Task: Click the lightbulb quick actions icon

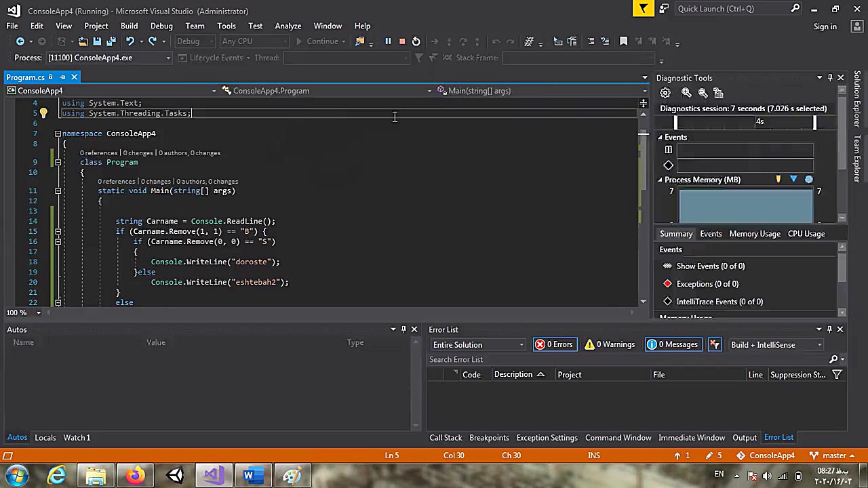Action: tap(43, 113)
